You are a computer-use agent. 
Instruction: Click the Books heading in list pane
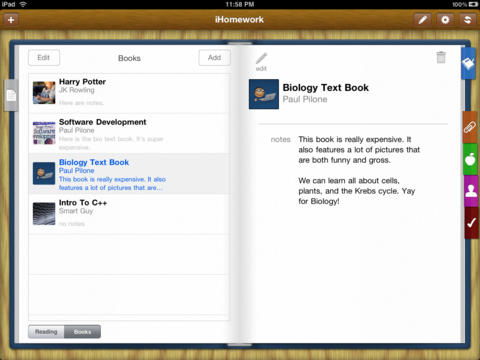pyautogui.click(x=129, y=58)
